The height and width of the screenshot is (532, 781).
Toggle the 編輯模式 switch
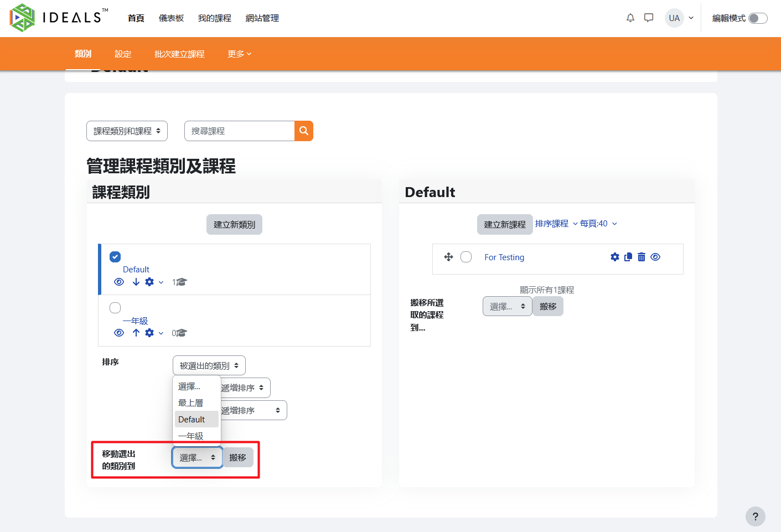[757, 18]
